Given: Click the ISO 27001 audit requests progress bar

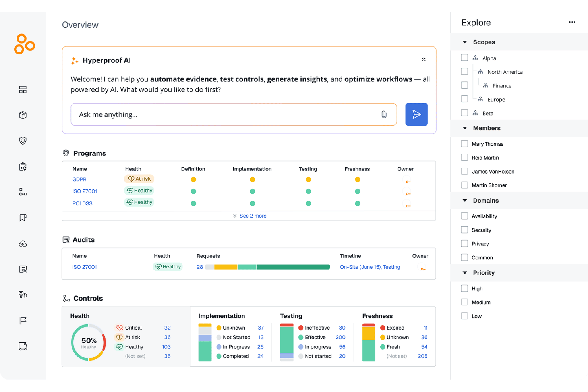Looking at the screenshot, I should (x=267, y=267).
